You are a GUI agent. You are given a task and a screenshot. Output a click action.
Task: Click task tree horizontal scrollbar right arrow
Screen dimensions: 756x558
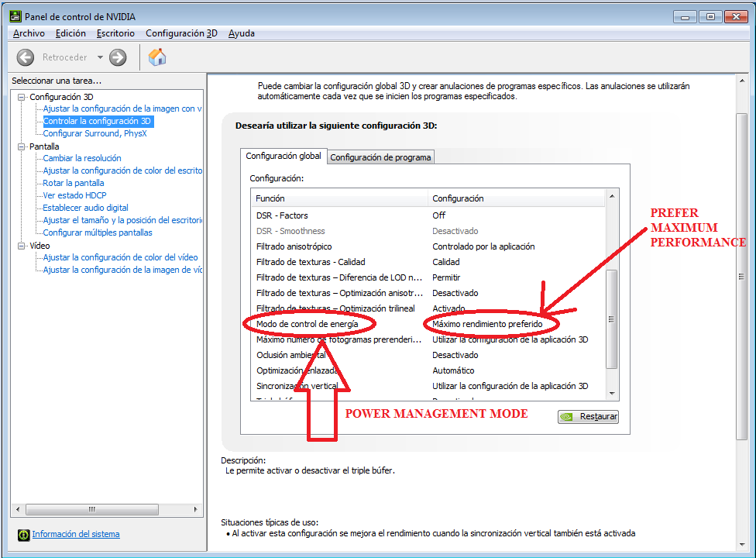point(195,509)
